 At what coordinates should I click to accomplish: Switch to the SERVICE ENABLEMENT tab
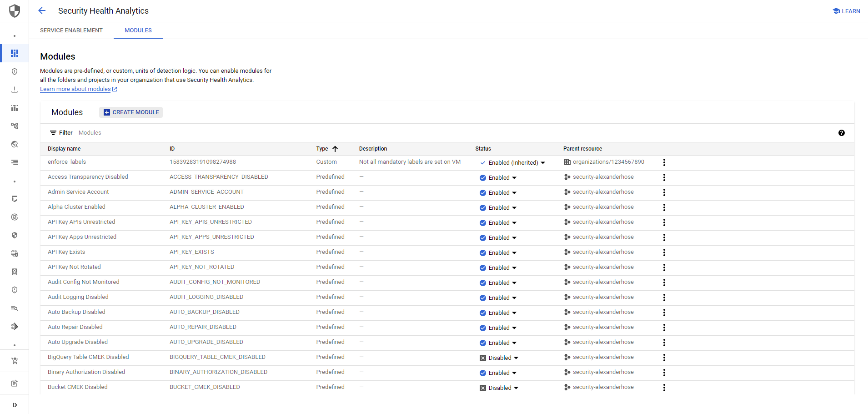[71, 30]
